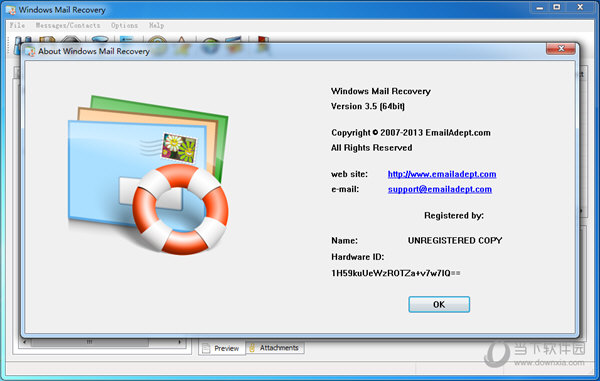
Task: Click the horizontal scrollbar thumb in main window
Action: click(x=90, y=342)
